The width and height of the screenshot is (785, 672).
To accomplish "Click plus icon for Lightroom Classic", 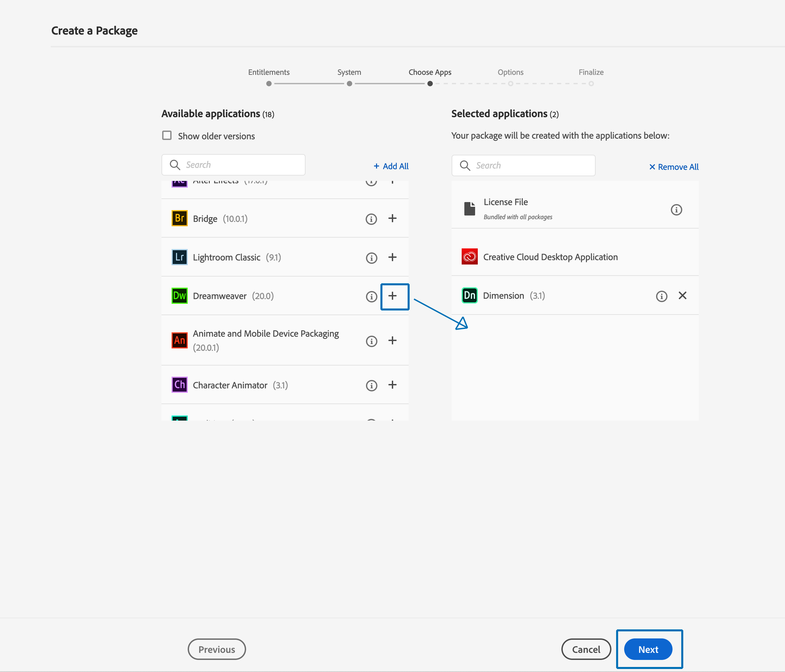I will (392, 257).
